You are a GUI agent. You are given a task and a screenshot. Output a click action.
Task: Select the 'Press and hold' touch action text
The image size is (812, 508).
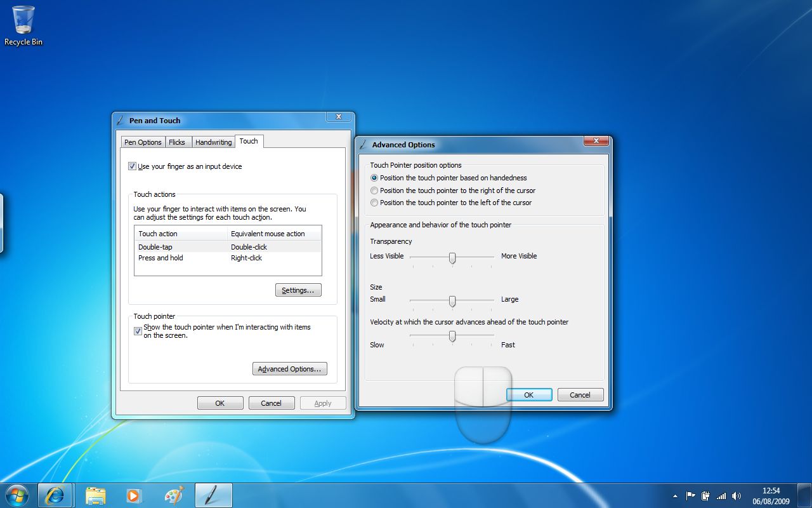click(160, 258)
